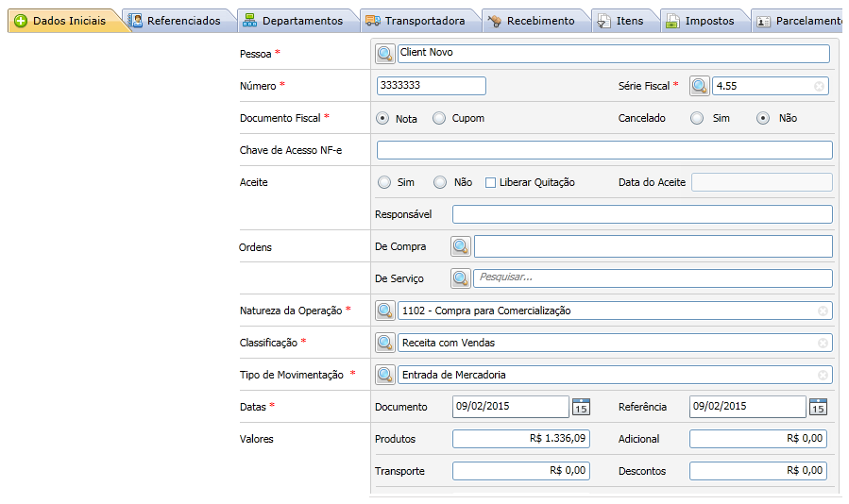The width and height of the screenshot is (849, 504).
Task: Go to the Recebimento tab
Action: 535,21
